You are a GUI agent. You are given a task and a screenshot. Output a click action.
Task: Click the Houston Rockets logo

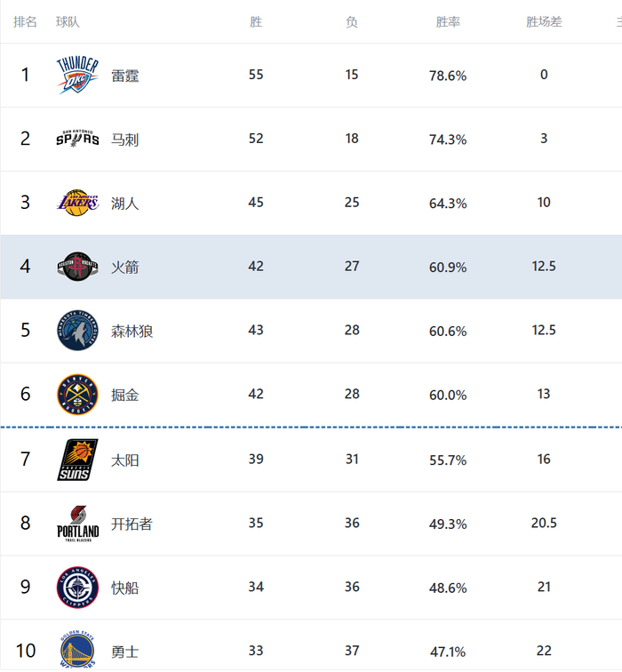pos(77,267)
